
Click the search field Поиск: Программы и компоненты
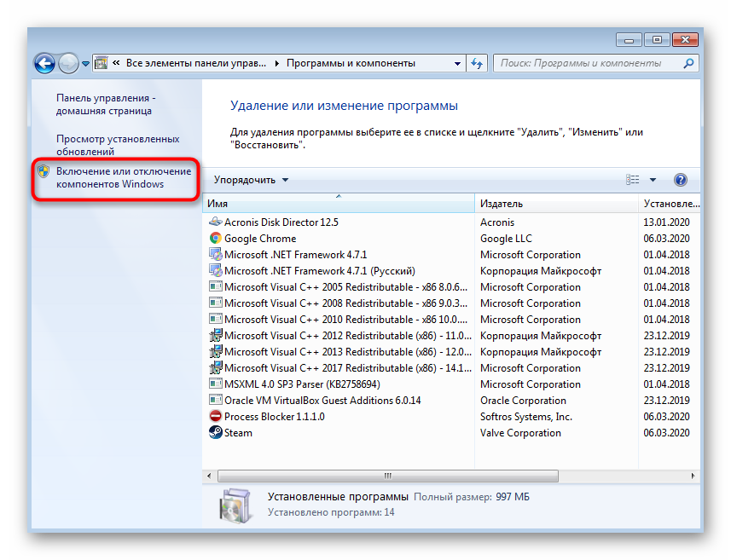pos(589,63)
